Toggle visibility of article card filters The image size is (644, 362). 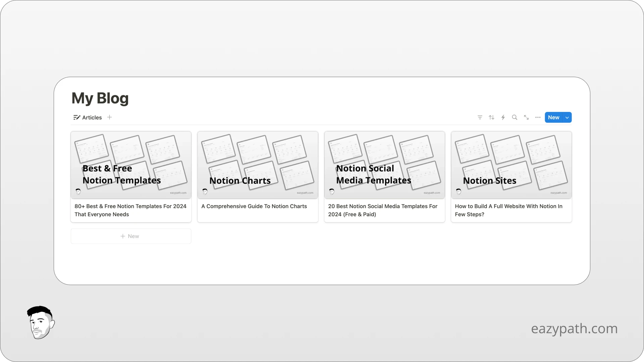tap(480, 117)
